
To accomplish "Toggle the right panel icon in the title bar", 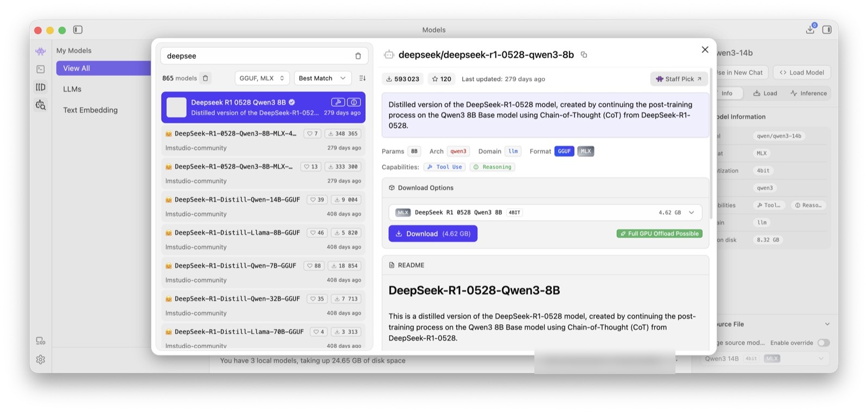I will click(x=827, y=30).
